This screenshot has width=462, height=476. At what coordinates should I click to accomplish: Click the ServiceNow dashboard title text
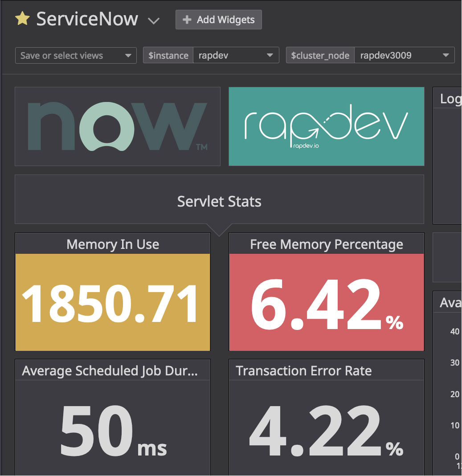click(87, 19)
